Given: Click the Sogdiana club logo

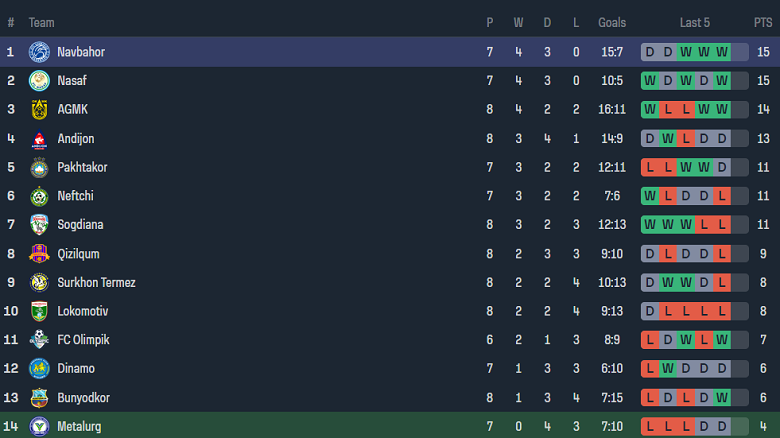Looking at the screenshot, I should [39, 225].
